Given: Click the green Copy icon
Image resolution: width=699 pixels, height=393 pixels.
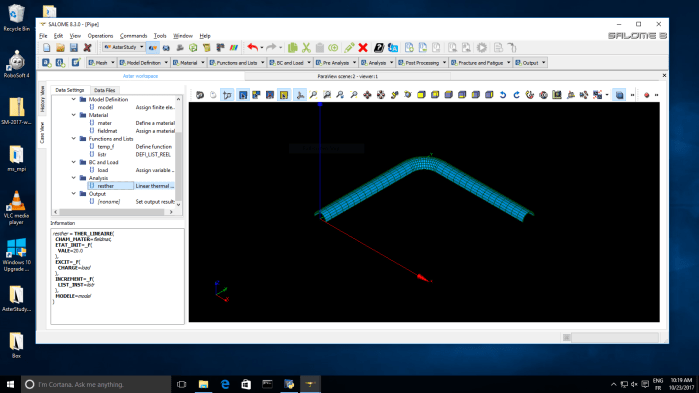Looking at the screenshot, I should [x=292, y=48].
